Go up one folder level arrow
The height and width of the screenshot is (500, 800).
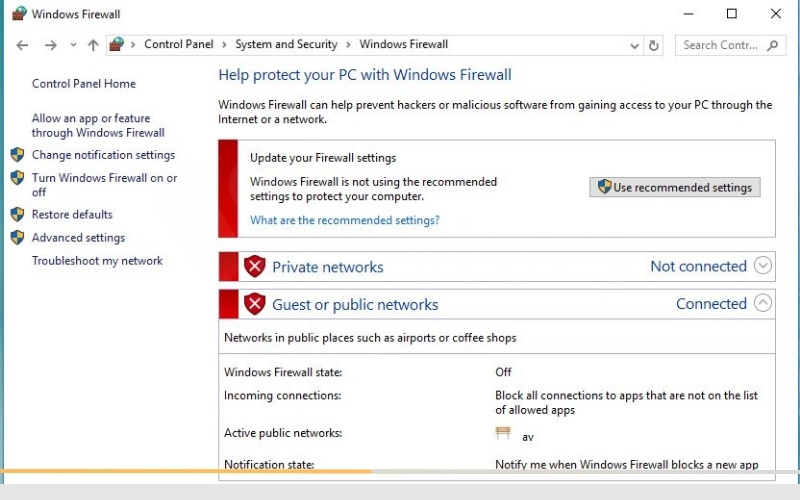pos(93,45)
